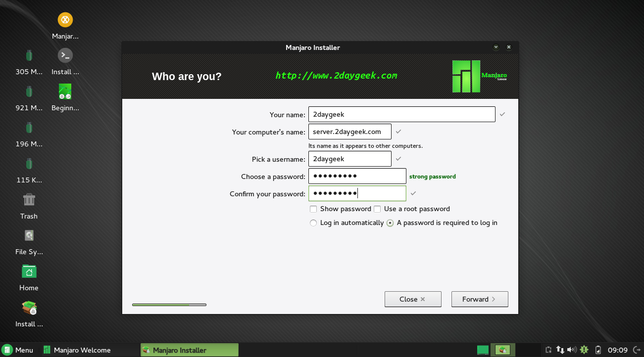
Task: Select A password is required to log in
Action: (x=390, y=223)
